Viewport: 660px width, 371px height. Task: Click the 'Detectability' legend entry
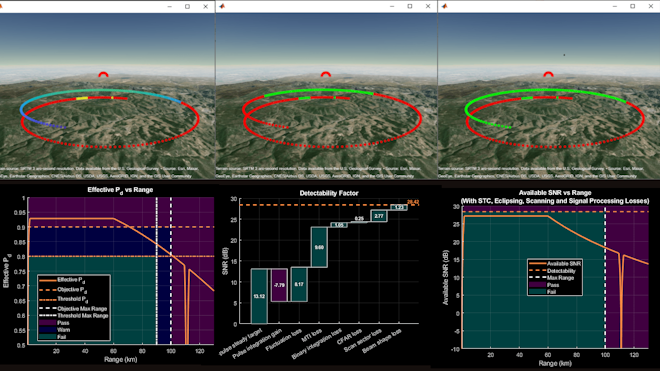[552, 271]
